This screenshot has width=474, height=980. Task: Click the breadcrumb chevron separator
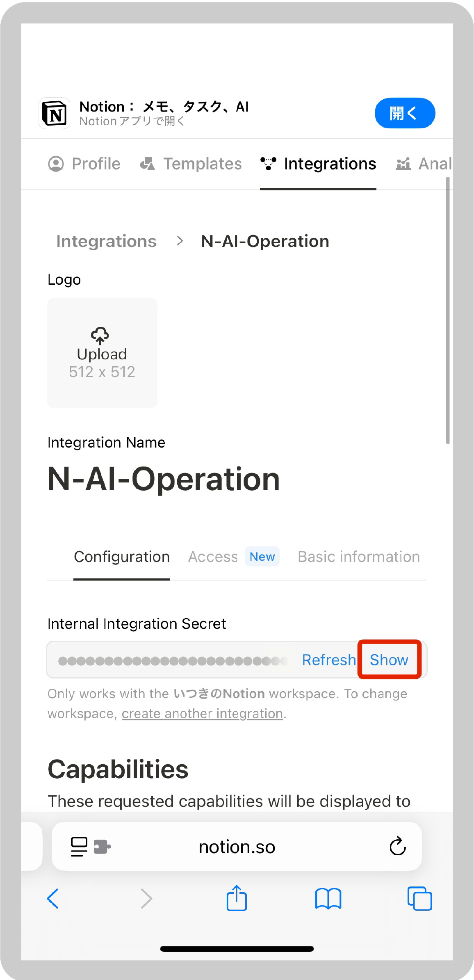point(180,241)
